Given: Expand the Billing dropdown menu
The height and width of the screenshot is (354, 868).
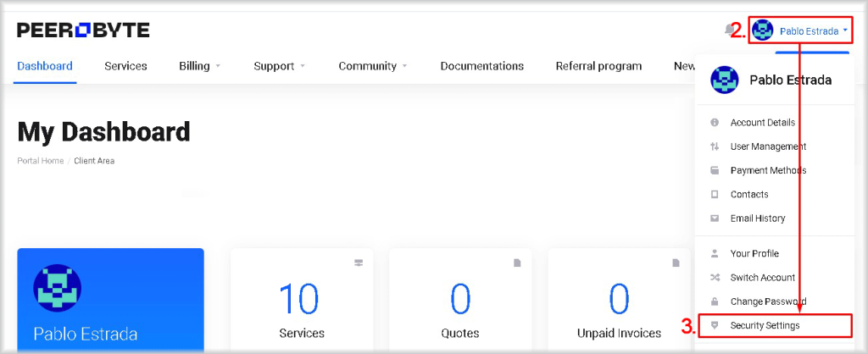Looking at the screenshot, I should 200,66.
